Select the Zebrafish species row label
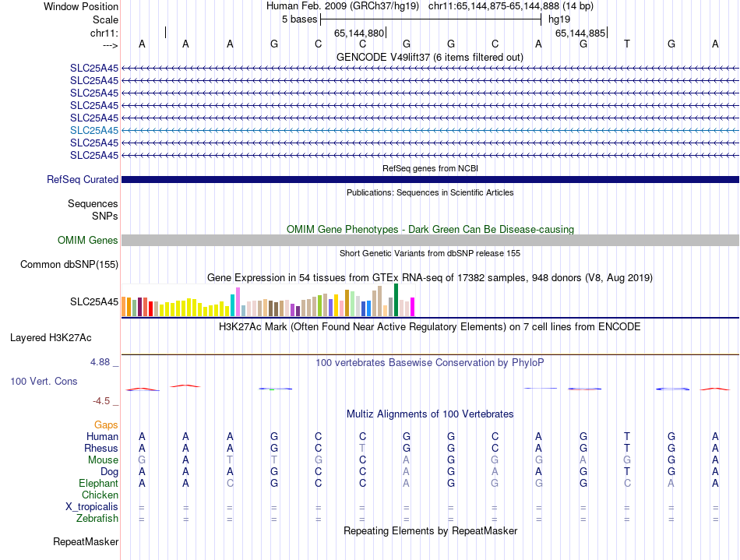The height and width of the screenshot is (560, 740). (97, 518)
